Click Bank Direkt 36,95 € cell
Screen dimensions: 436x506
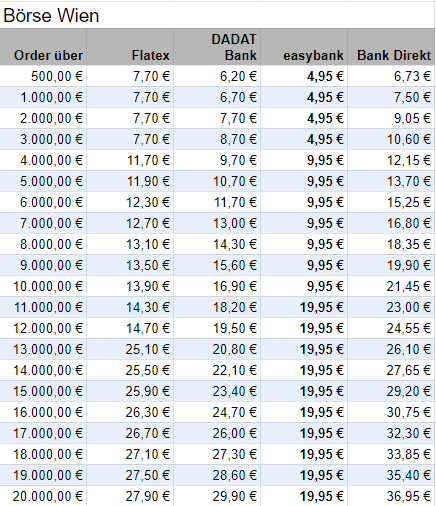click(391, 496)
